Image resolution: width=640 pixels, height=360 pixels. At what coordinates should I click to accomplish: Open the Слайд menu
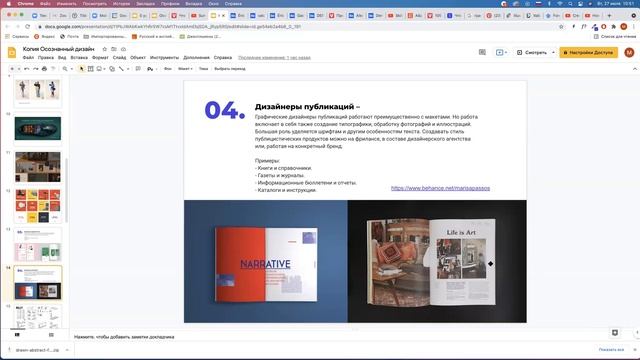click(x=119, y=58)
